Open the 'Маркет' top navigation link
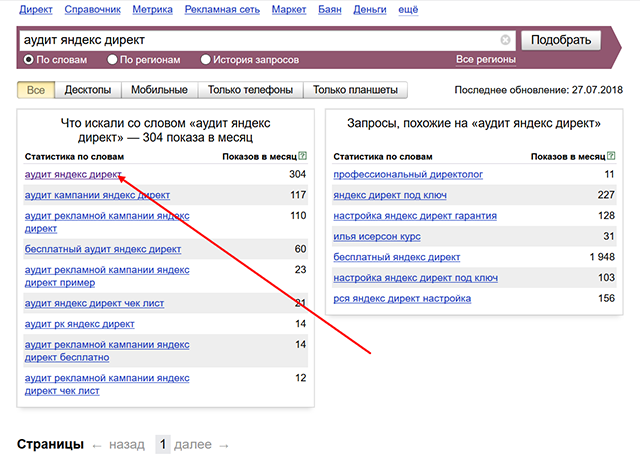 289,9
